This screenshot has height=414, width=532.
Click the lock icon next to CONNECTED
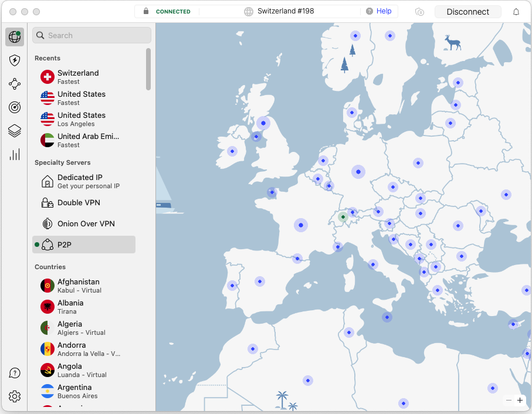pyautogui.click(x=146, y=11)
